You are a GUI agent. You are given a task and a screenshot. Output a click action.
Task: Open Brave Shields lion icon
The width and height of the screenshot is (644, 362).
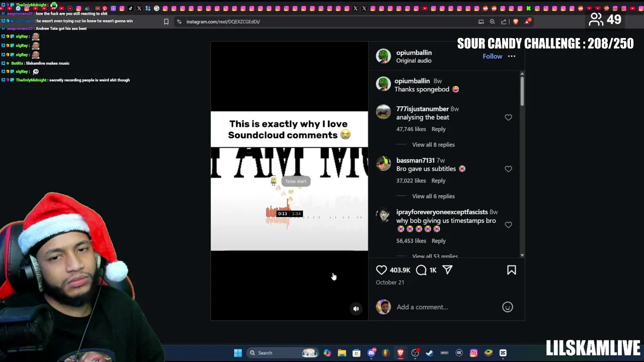point(515,22)
